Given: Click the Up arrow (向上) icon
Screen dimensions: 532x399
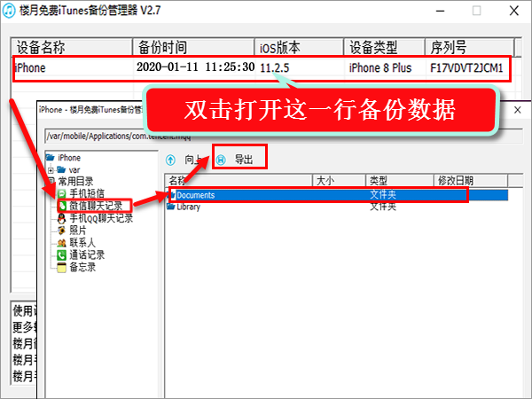Looking at the screenshot, I should 170,160.
